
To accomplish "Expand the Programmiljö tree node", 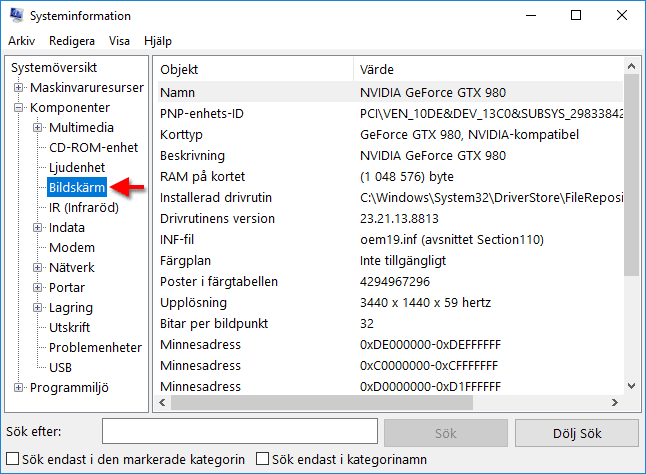I will pyautogui.click(x=18, y=388).
